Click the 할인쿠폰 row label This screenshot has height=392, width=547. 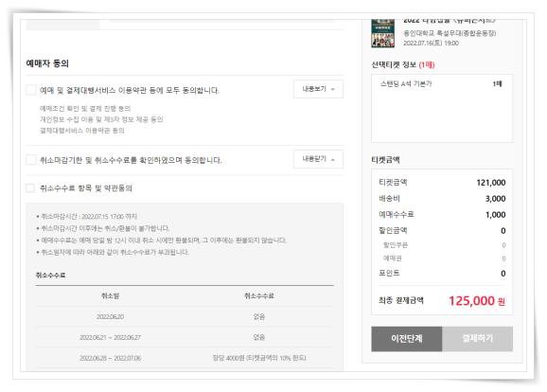coord(396,245)
